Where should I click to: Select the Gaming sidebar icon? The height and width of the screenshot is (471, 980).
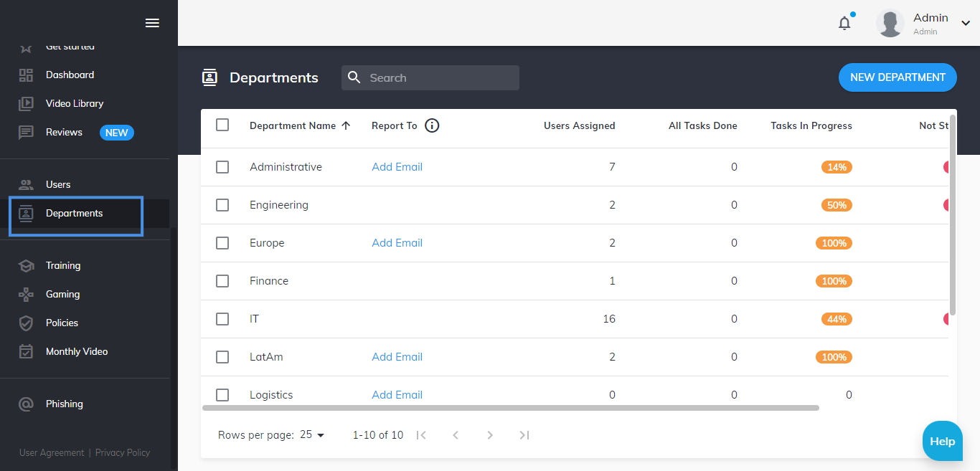point(26,294)
